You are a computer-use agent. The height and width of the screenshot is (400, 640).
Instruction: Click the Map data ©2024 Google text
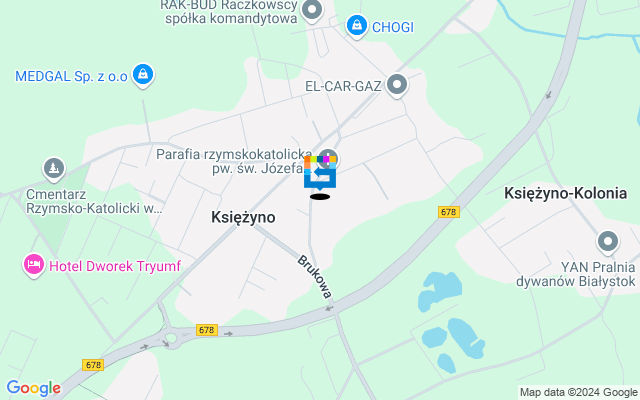point(578,392)
